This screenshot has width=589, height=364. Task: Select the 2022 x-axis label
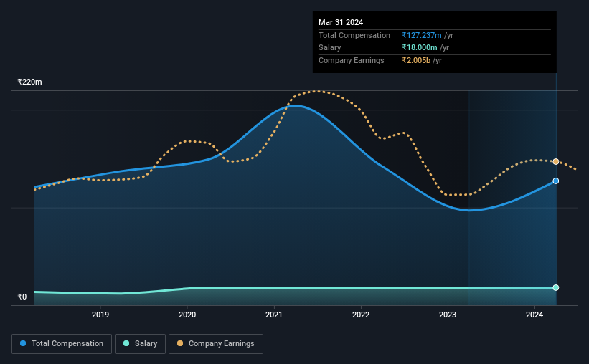[x=361, y=315]
